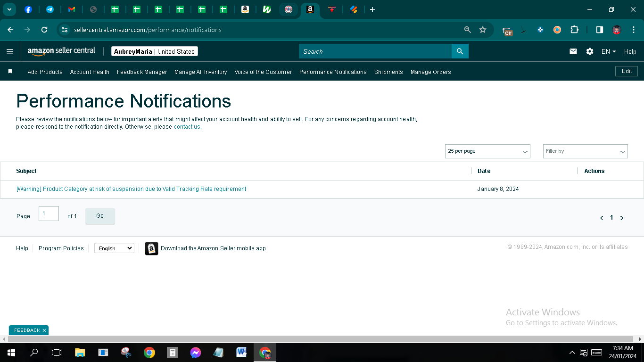Open Feedback Manager in the nav bar
This screenshot has height=362, width=644.
(x=142, y=72)
